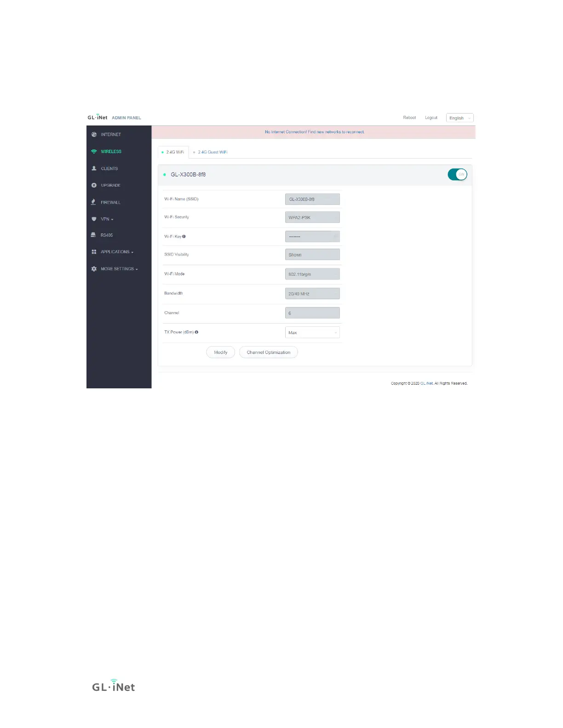Expand the More Settings submenu
Viewport: 563px width, 728px height.
(x=119, y=269)
